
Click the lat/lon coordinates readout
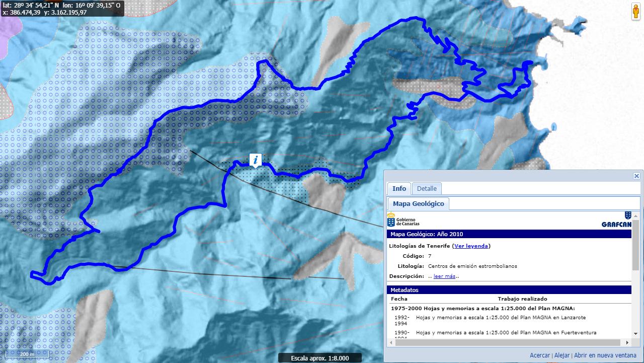(x=62, y=5)
